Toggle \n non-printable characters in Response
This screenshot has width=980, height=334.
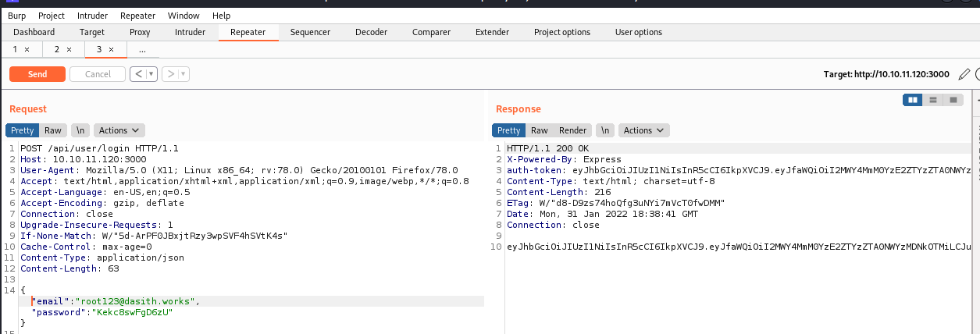(x=604, y=130)
